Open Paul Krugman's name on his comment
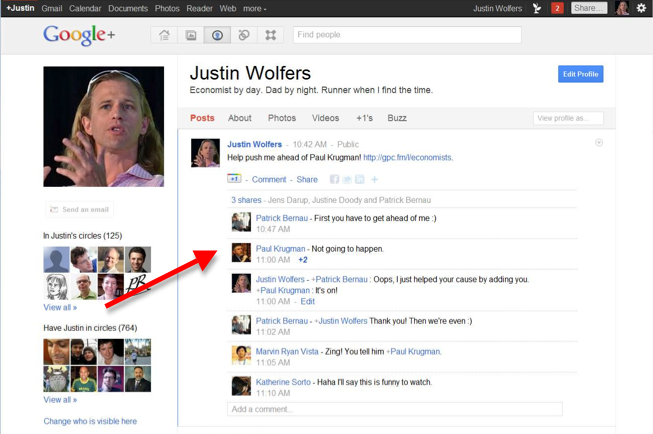 click(x=280, y=249)
